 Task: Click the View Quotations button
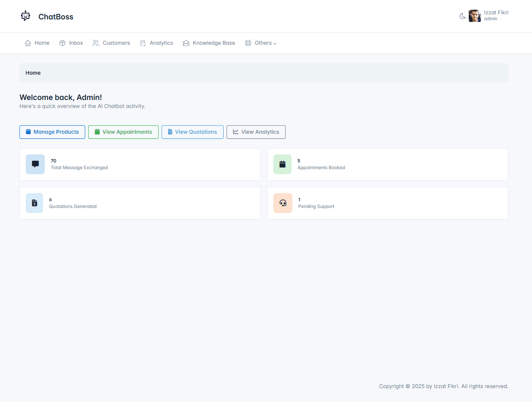click(192, 132)
